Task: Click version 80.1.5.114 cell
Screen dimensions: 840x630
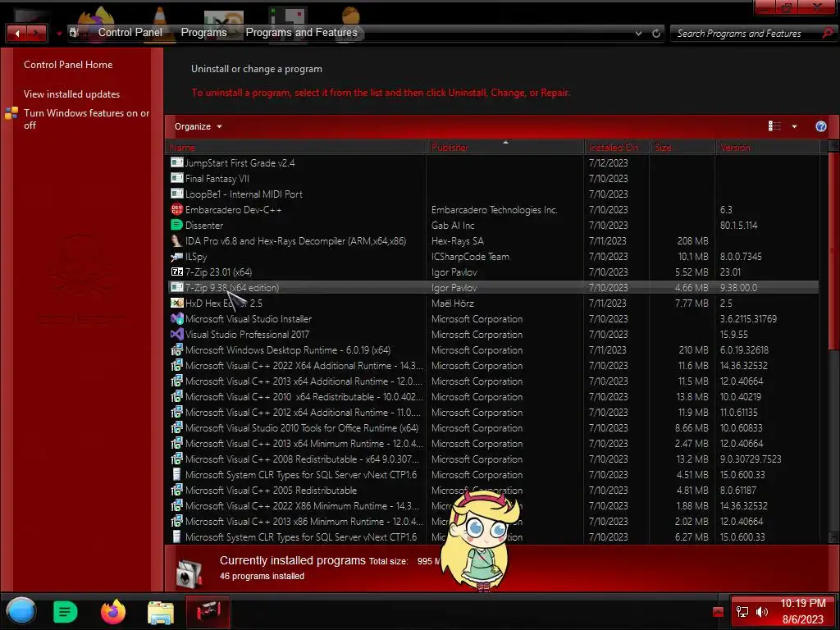Action: pos(739,226)
